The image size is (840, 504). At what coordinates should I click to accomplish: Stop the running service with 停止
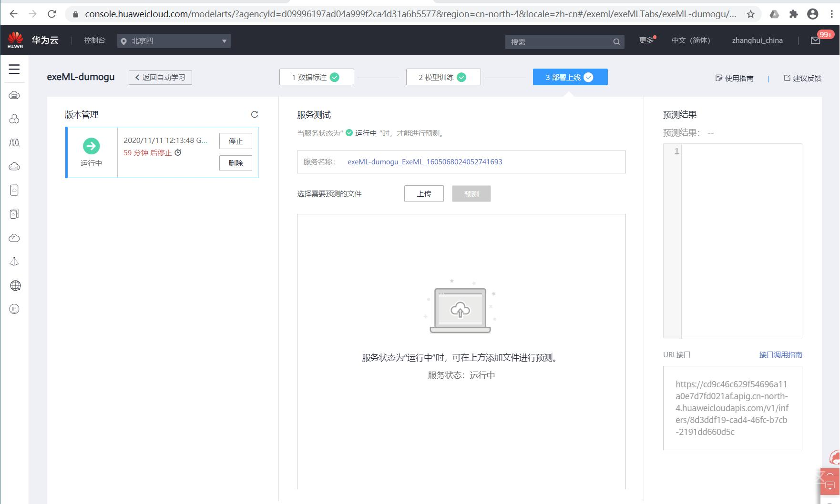[x=236, y=141]
